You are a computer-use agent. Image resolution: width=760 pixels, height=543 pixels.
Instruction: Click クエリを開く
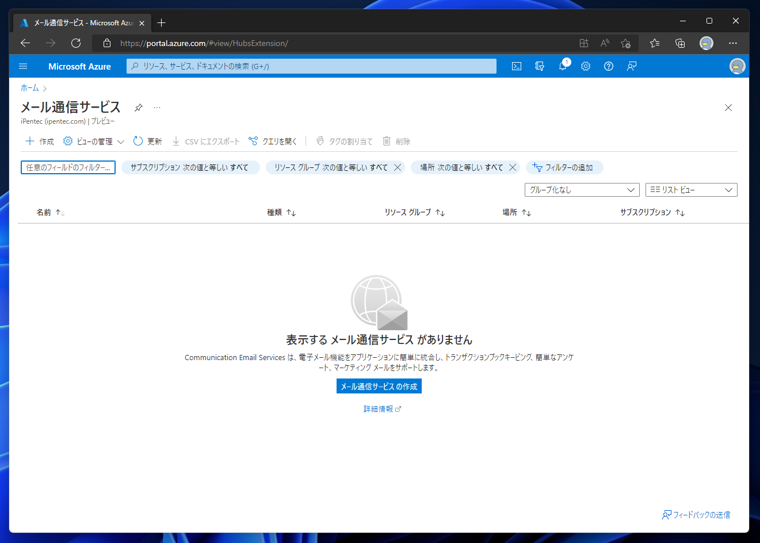(x=272, y=141)
